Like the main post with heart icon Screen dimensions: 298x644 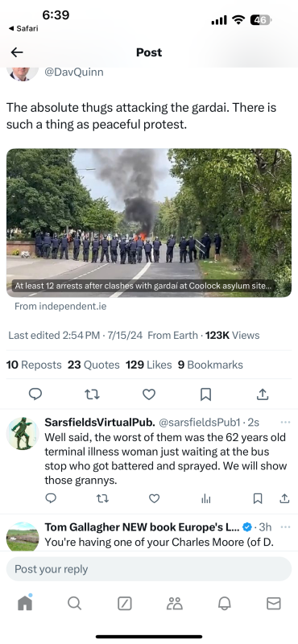[149, 394]
